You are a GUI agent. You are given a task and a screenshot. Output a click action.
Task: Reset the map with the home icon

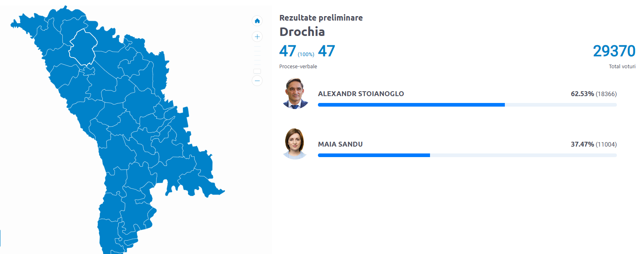[257, 21]
